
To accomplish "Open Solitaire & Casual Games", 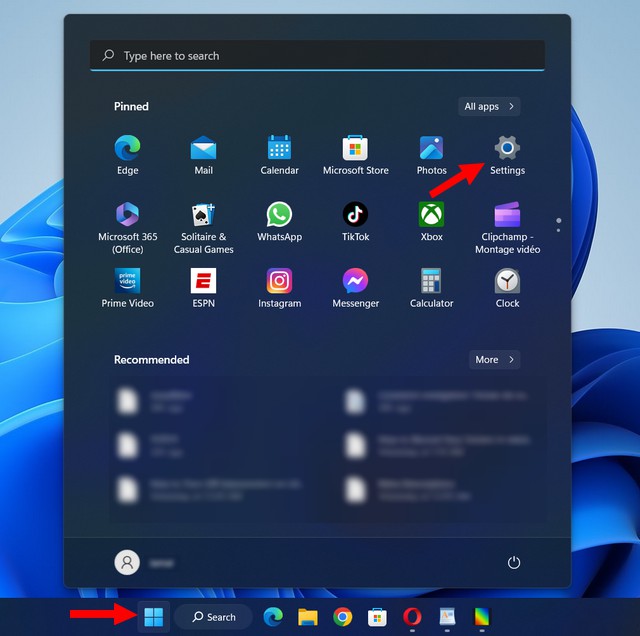I will pyautogui.click(x=203, y=228).
